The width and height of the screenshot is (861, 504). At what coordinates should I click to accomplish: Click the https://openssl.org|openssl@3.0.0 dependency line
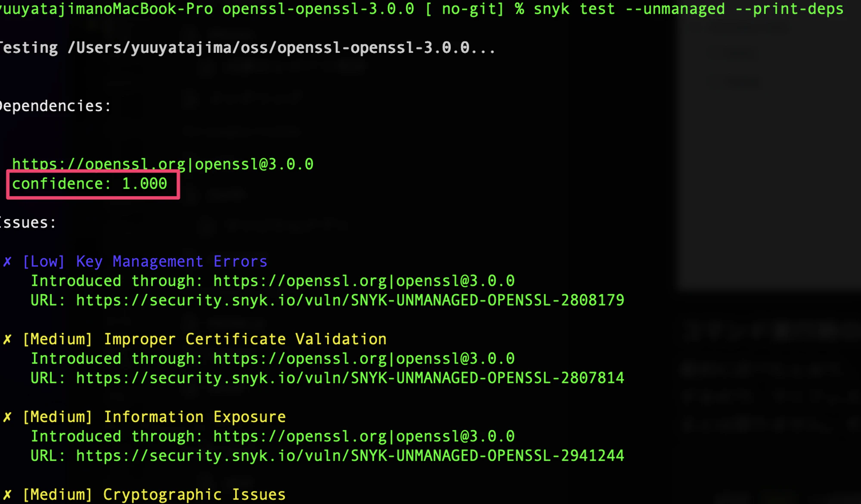(163, 164)
